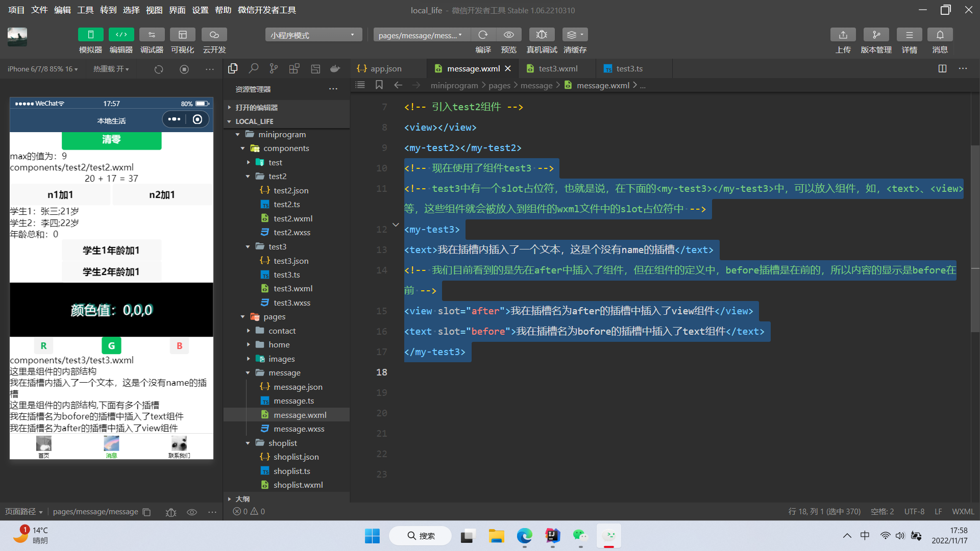Split the editor view
The width and height of the screenshot is (980, 551).
click(942, 68)
